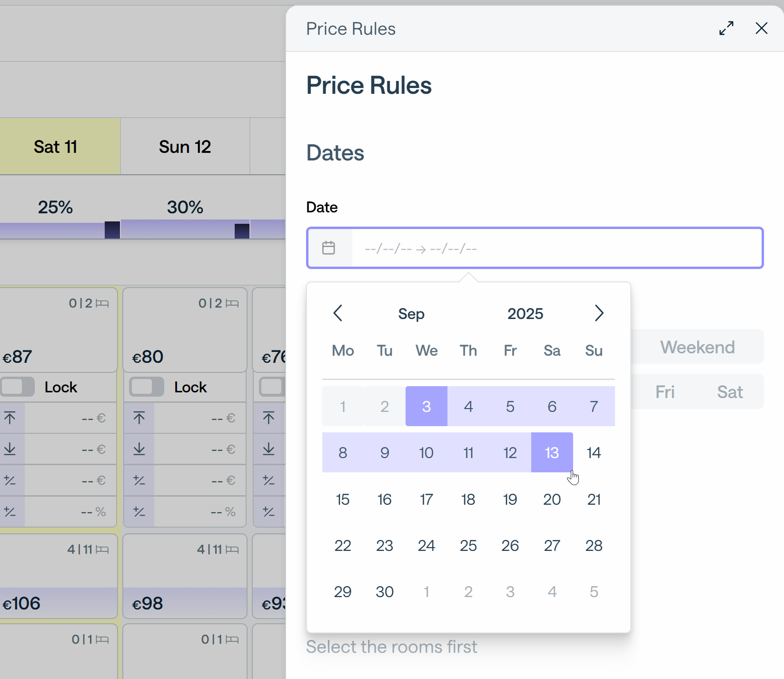784x679 pixels.
Task: Open the Sep month dropdown
Action: coord(411,314)
